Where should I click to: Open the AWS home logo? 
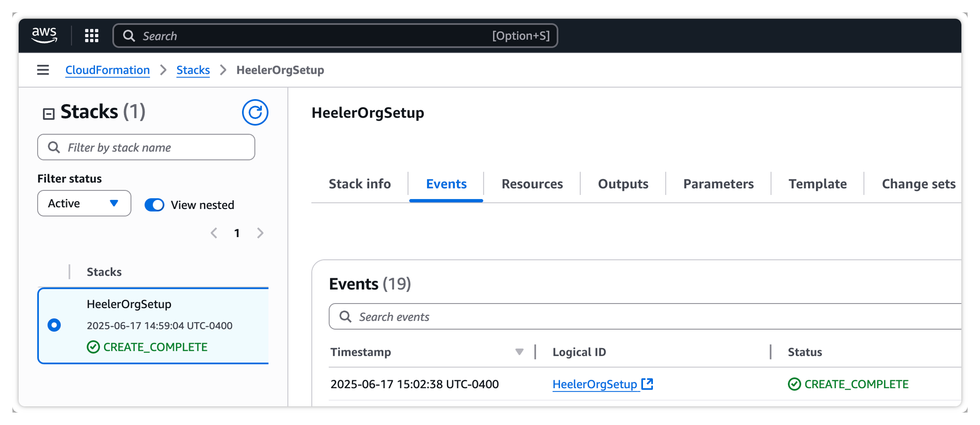[x=44, y=35]
